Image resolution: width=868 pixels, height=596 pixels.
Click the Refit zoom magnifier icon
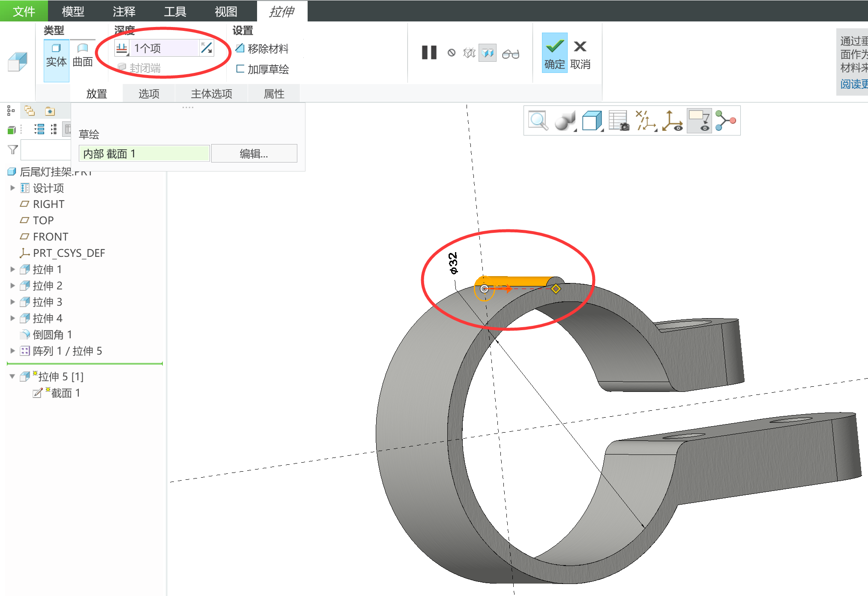(538, 120)
